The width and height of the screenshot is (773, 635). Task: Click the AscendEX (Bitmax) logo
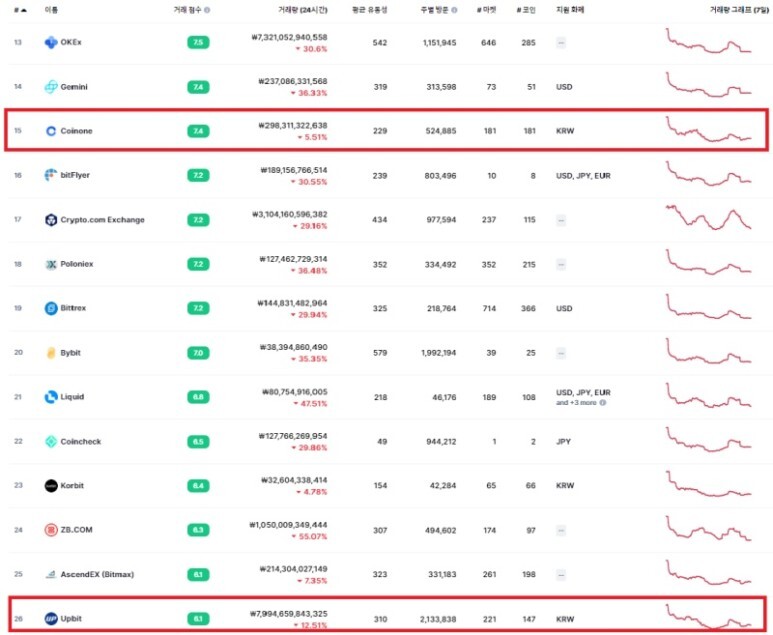pyautogui.click(x=51, y=574)
